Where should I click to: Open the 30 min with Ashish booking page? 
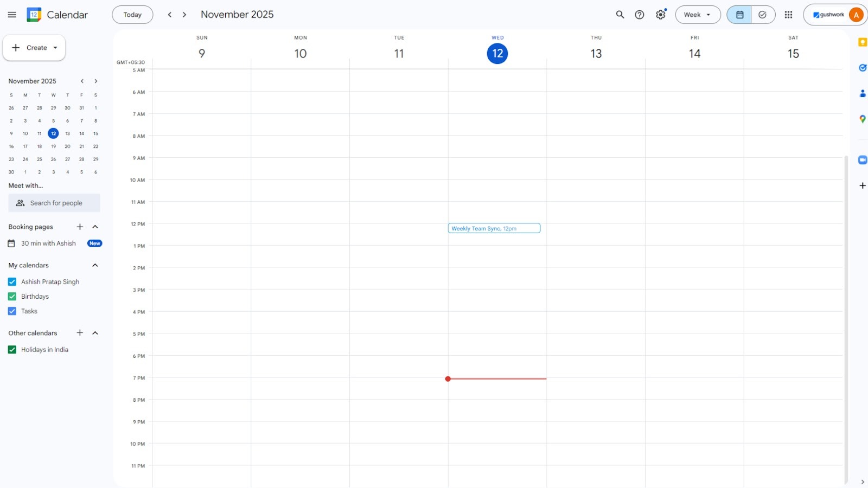click(x=48, y=243)
